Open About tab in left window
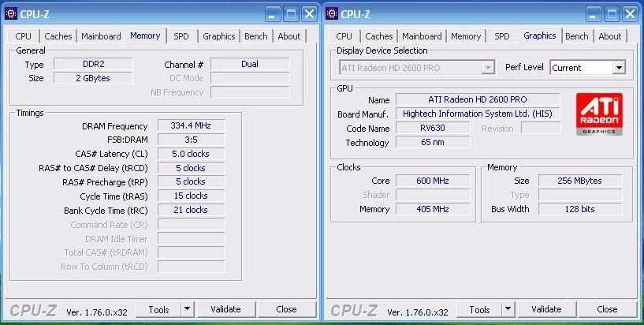This screenshot has width=644, height=325. (289, 36)
